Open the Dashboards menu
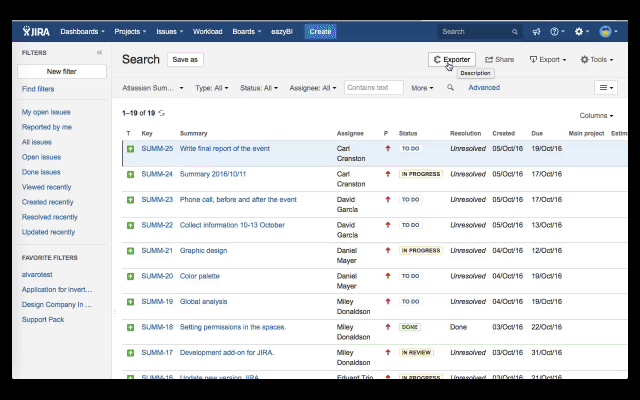The height and width of the screenshot is (400, 640). (82, 32)
